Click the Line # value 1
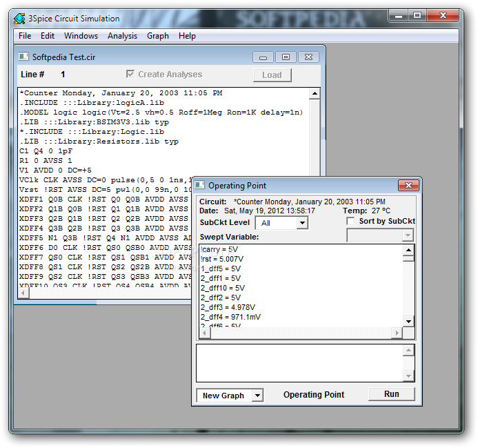The width and height of the screenshot is (478, 448). click(x=63, y=75)
